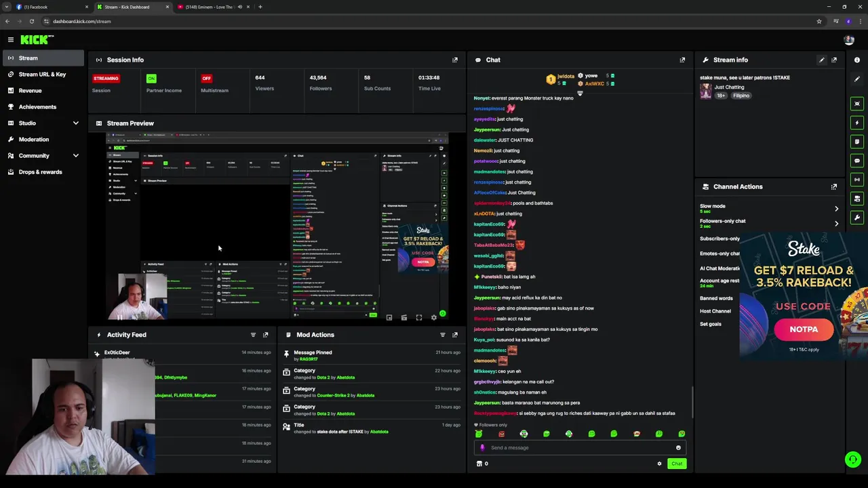868x488 pixels.
Task: Open Achievements in the sidebar
Action: [42, 107]
